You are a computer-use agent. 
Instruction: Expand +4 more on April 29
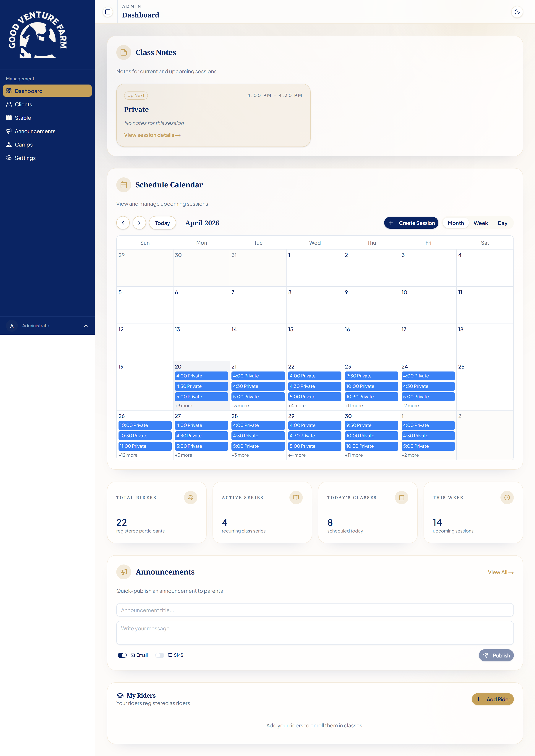(x=297, y=455)
